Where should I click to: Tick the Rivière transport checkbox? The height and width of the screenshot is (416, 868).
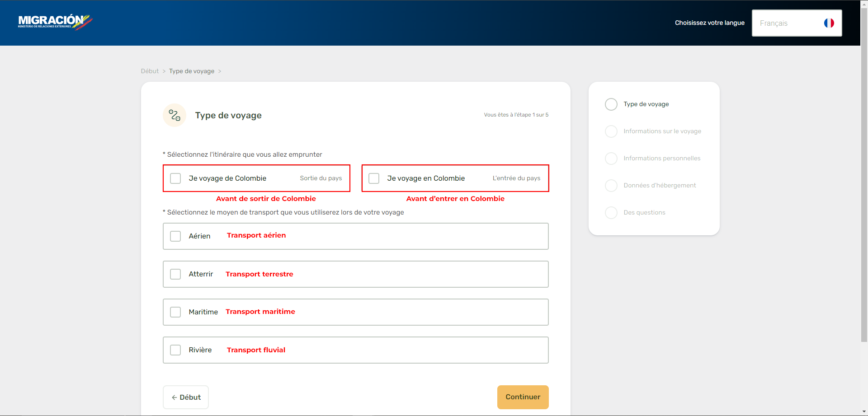pos(175,350)
